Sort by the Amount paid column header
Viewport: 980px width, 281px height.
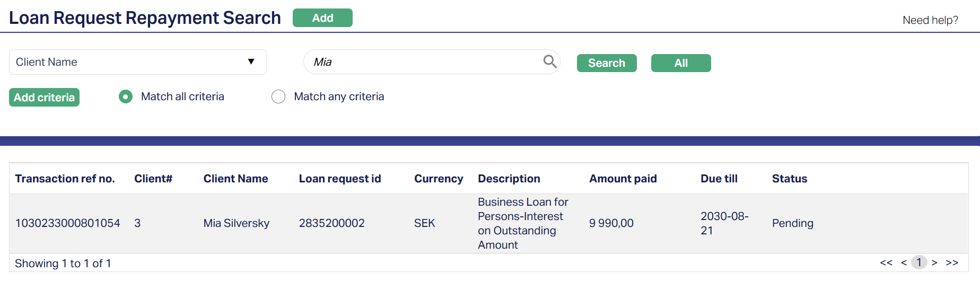tap(623, 179)
